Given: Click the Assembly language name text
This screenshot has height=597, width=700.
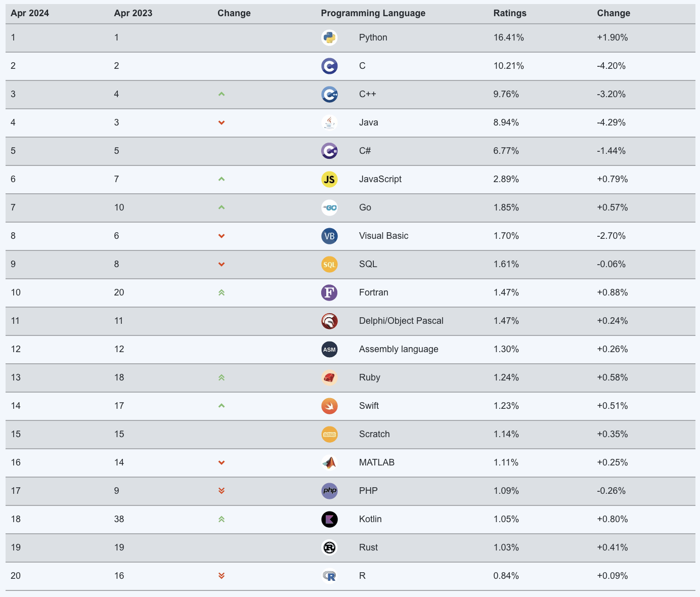Looking at the screenshot, I should pos(398,349).
